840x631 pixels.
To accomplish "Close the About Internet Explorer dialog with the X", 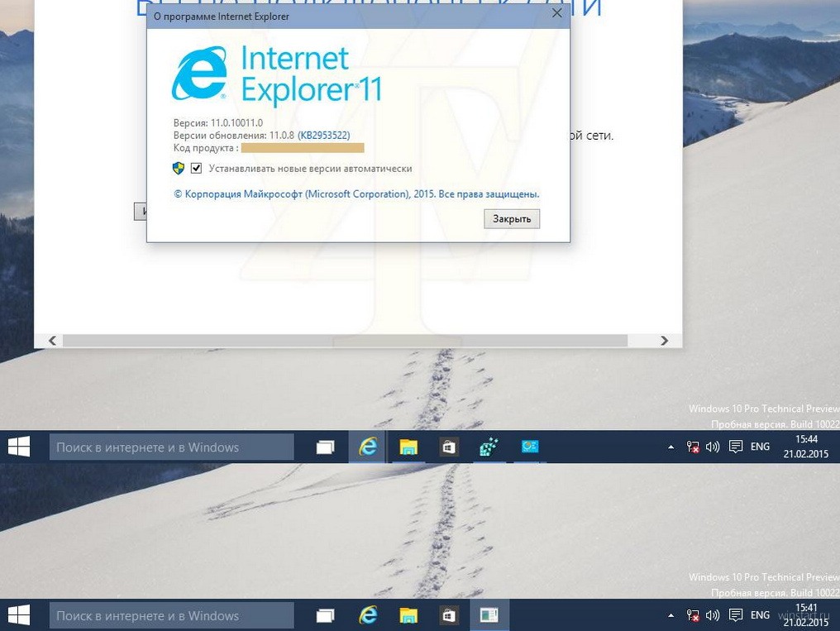I will point(557,13).
